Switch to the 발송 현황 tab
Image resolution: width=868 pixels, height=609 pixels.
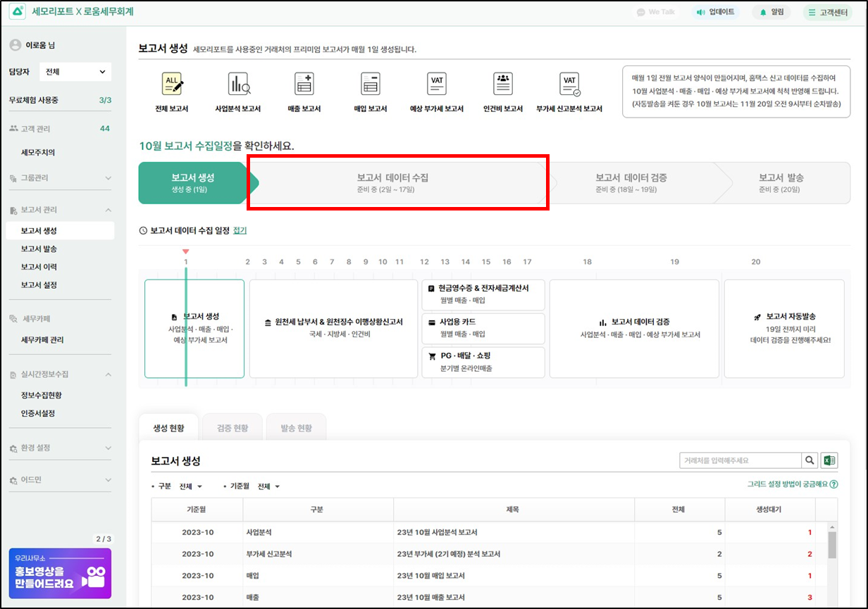296,428
